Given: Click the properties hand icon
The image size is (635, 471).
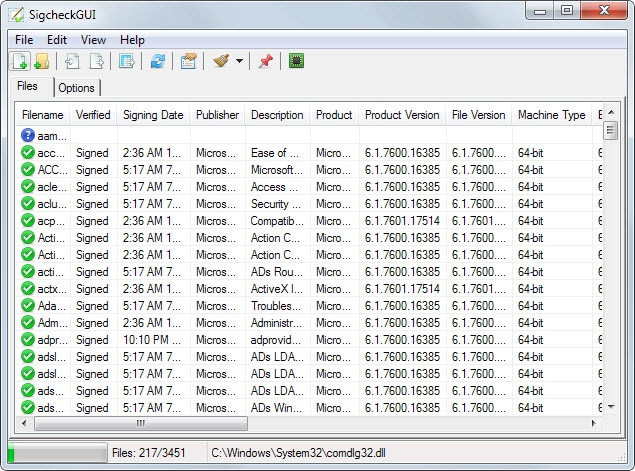Looking at the screenshot, I should point(189,62).
